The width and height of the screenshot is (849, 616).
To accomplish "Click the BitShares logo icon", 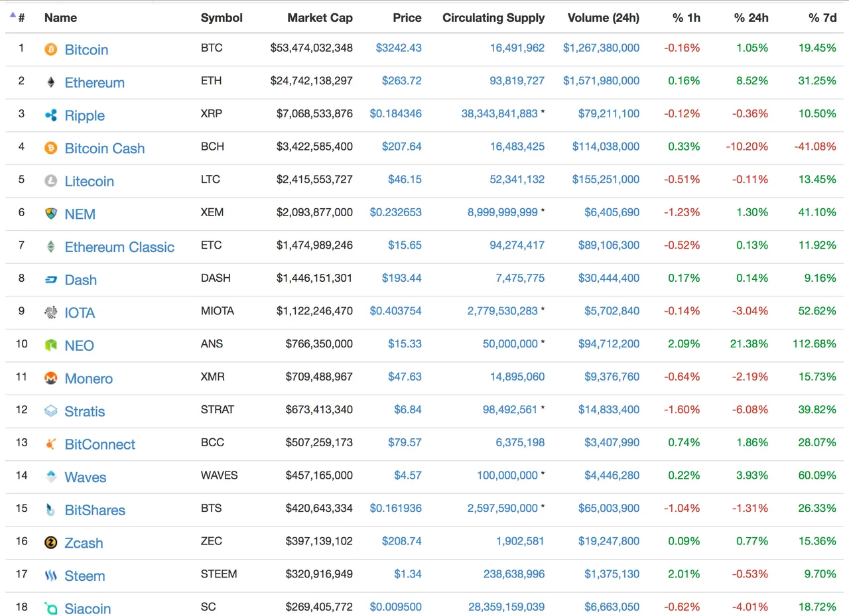I will point(51,510).
